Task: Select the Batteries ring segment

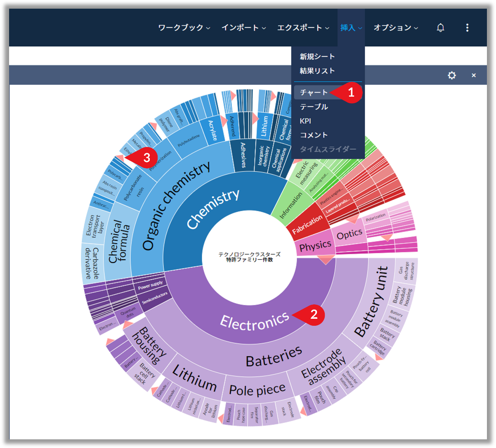Action: [x=274, y=356]
